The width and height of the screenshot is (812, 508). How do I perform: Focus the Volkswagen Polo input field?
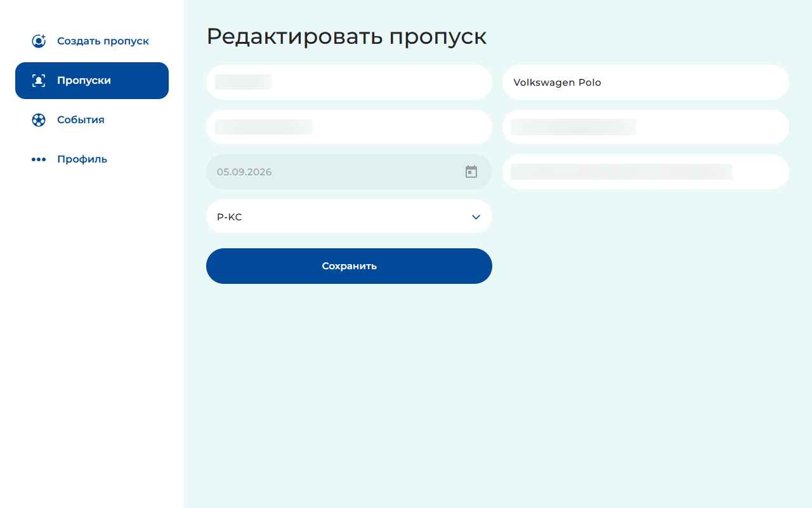pyautogui.click(x=646, y=83)
